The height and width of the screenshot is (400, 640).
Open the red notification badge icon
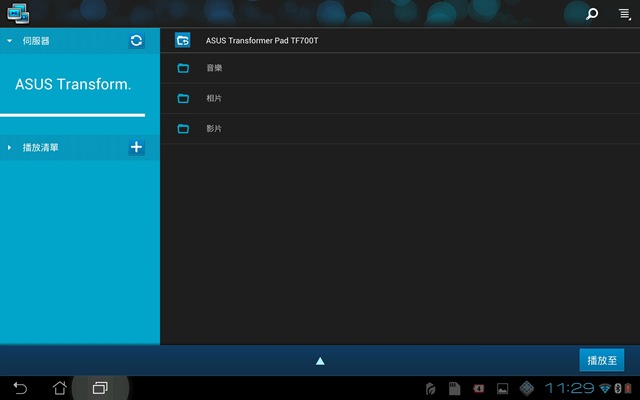[x=478, y=389]
